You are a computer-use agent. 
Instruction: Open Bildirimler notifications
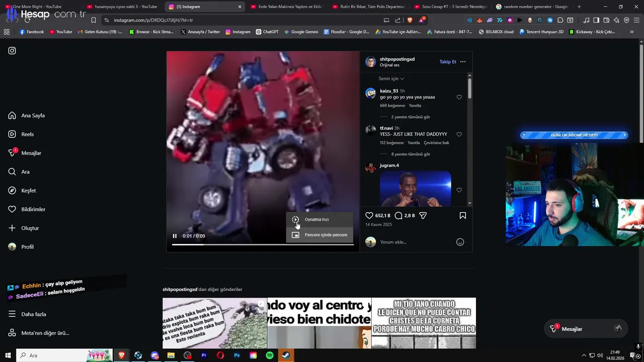tap(27, 209)
